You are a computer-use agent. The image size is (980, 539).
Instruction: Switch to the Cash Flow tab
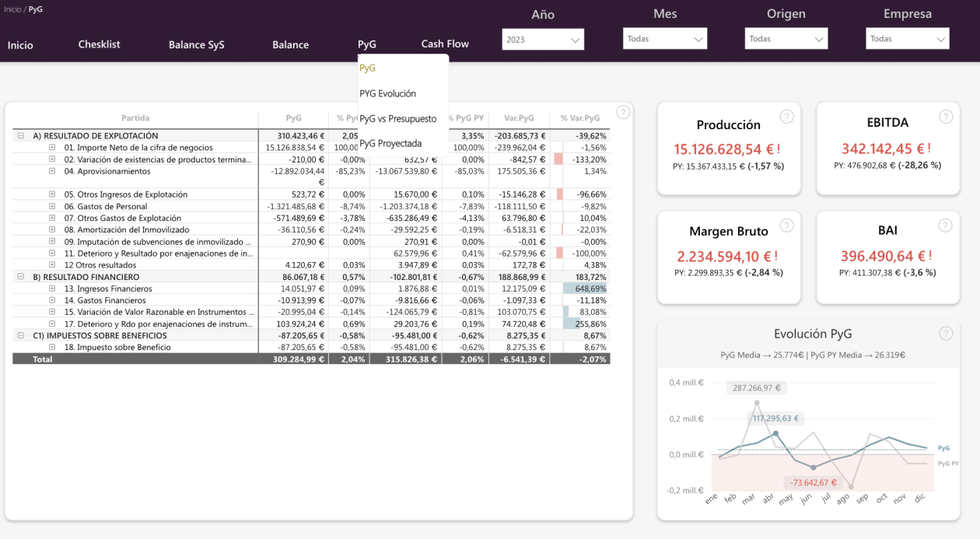click(444, 44)
